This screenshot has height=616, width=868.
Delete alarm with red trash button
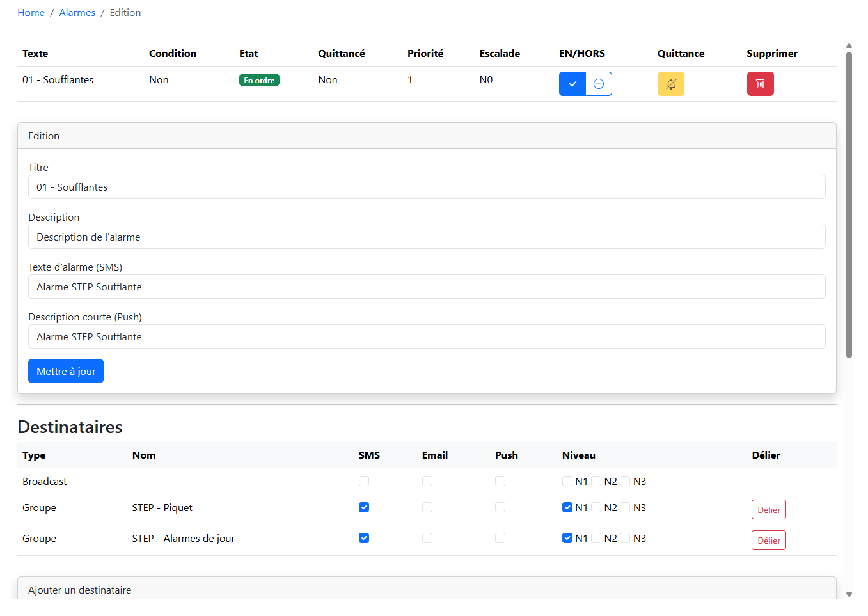(x=760, y=84)
